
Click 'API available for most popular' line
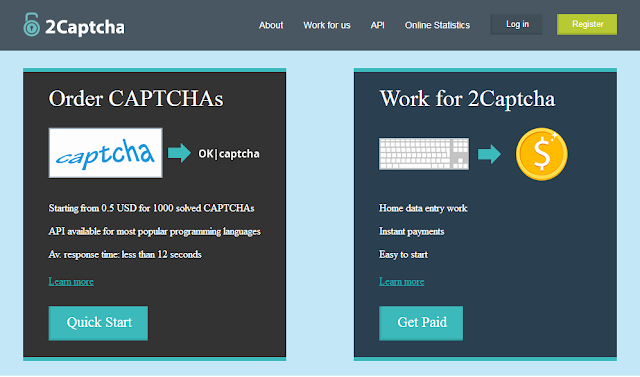tap(154, 232)
